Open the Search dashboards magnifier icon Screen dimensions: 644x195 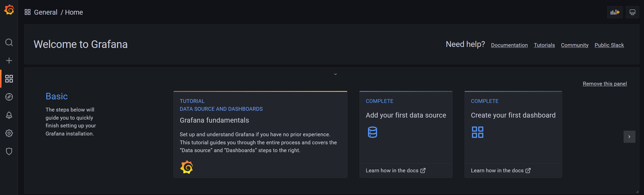coord(9,42)
